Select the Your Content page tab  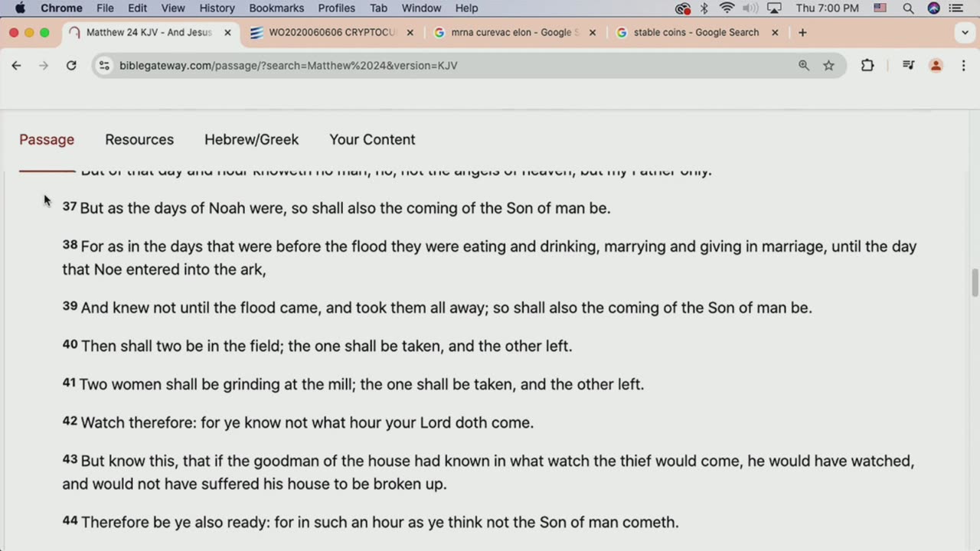click(372, 140)
